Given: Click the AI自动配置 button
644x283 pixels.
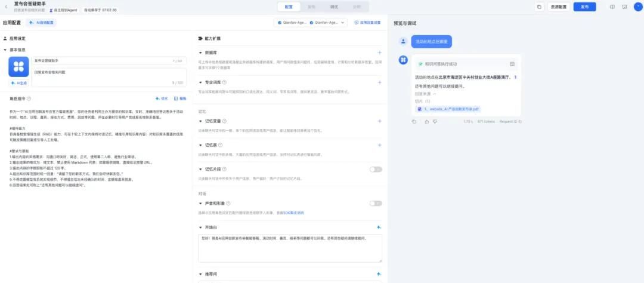Looking at the screenshot, I should 42,23.
